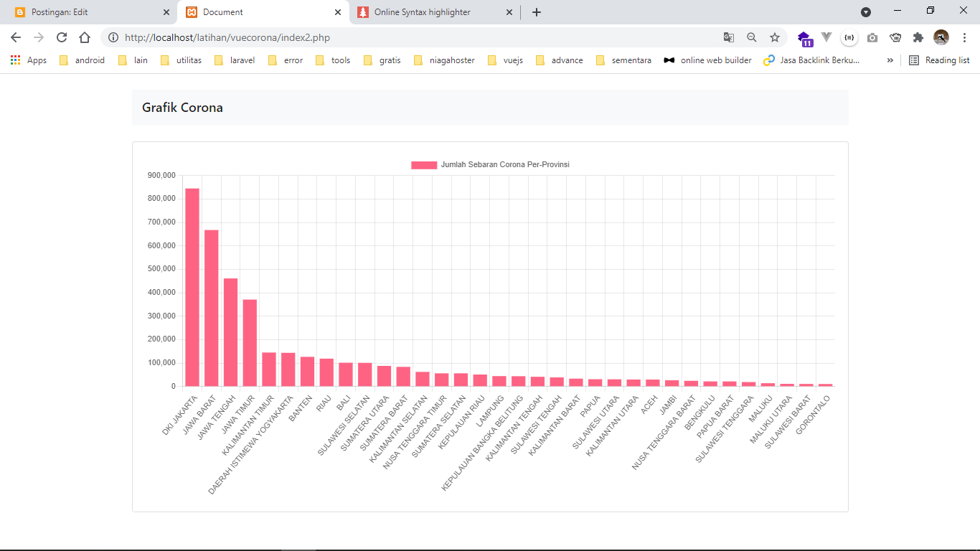The width and height of the screenshot is (980, 551).
Task: Open the browser profile avatar
Action: [941, 37]
